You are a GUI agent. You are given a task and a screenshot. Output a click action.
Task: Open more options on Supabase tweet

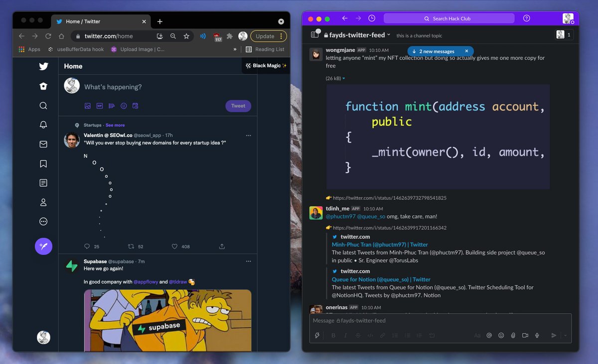pyautogui.click(x=249, y=261)
